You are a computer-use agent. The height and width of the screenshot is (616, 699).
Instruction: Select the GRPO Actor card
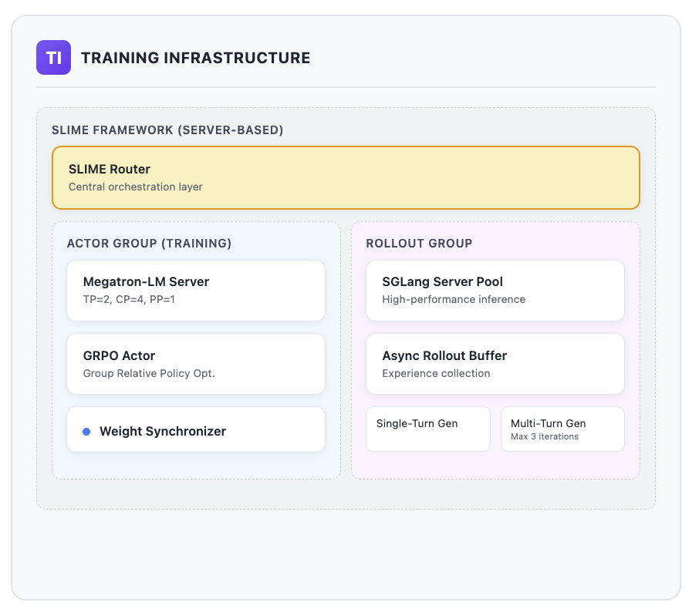pyautogui.click(x=196, y=363)
